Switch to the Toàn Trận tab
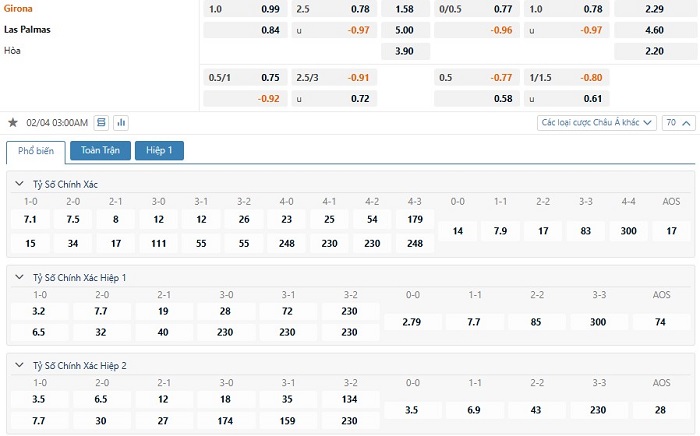This screenshot has height=436, width=700. tap(100, 150)
